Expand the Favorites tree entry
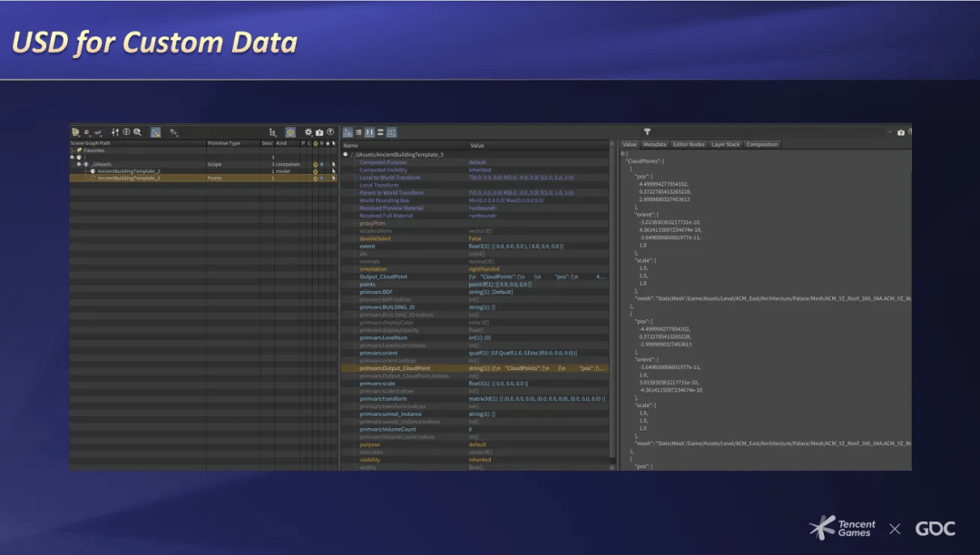980x555 pixels. click(73, 151)
